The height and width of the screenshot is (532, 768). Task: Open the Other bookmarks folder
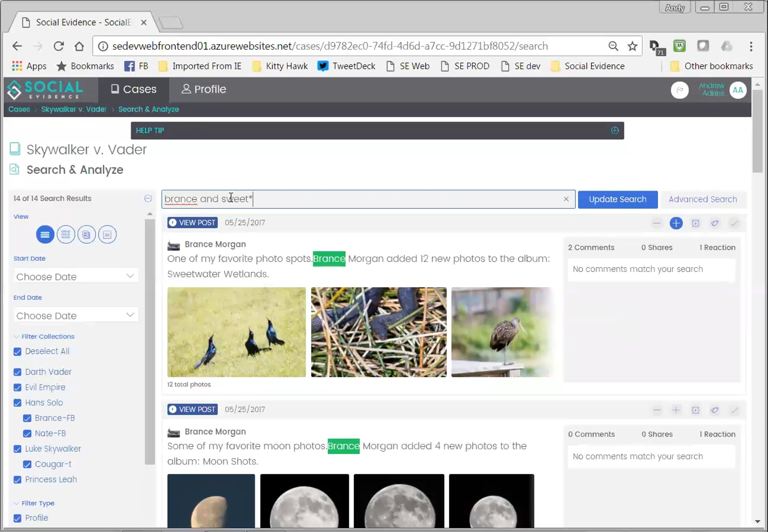[x=711, y=66]
